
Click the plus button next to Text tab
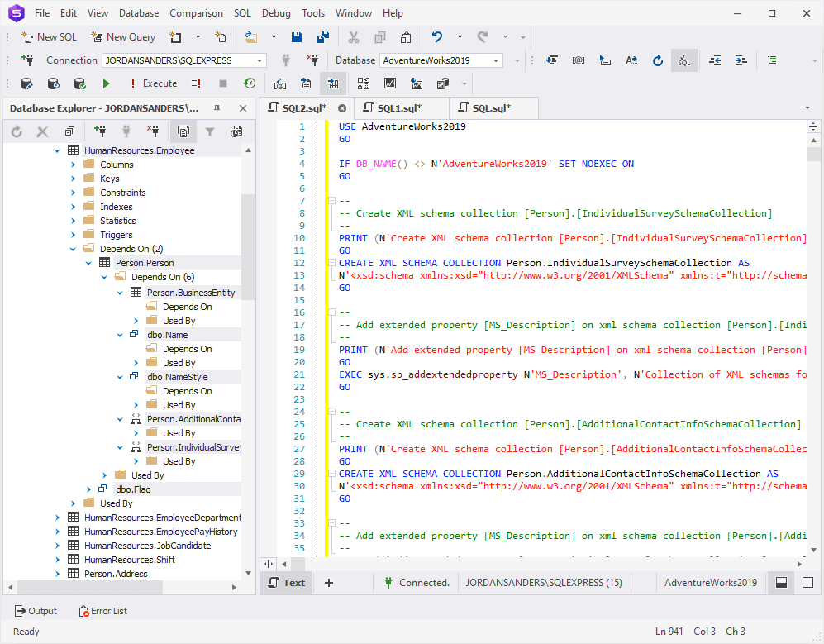click(329, 583)
